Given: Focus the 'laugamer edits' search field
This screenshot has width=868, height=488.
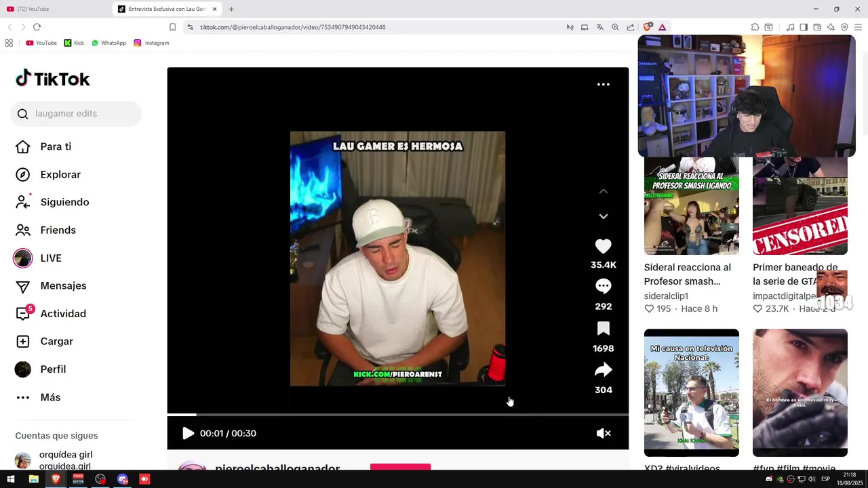Looking at the screenshot, I should coord(76,114).
